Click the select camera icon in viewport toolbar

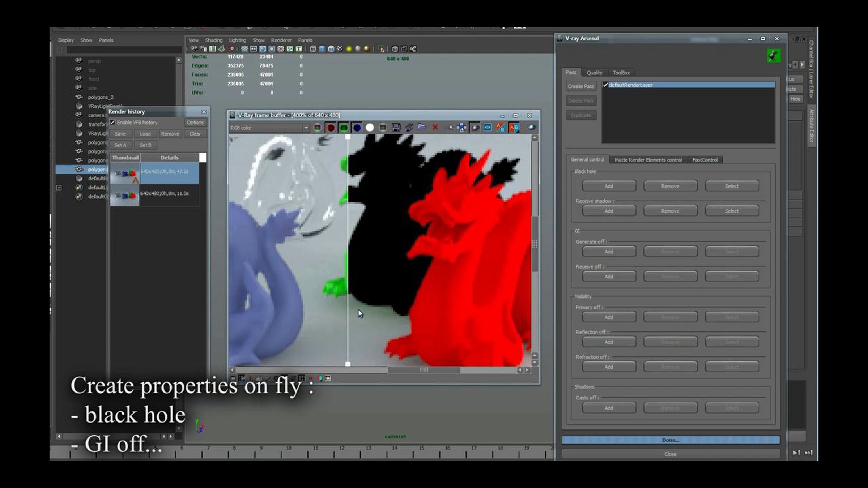tap(194, 49)
